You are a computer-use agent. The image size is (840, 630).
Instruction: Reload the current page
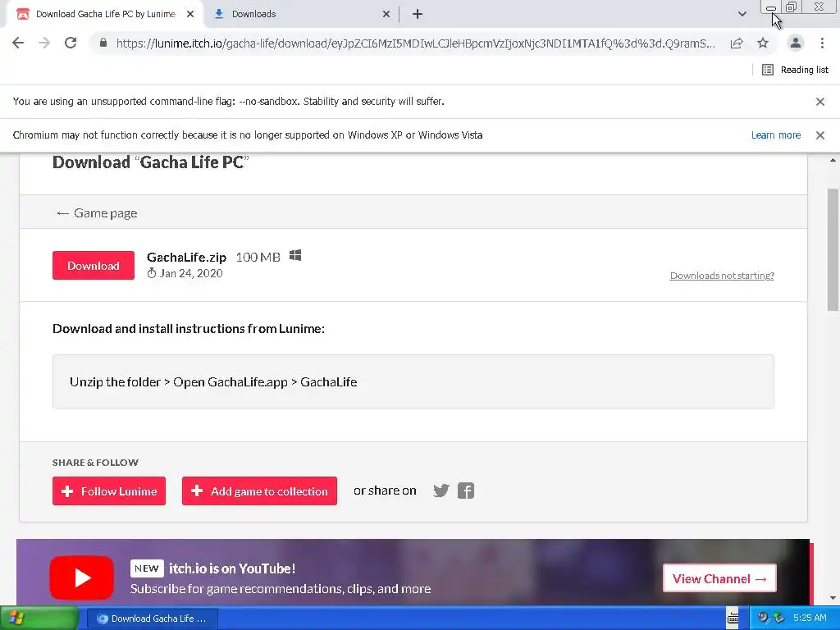point(71,43)
